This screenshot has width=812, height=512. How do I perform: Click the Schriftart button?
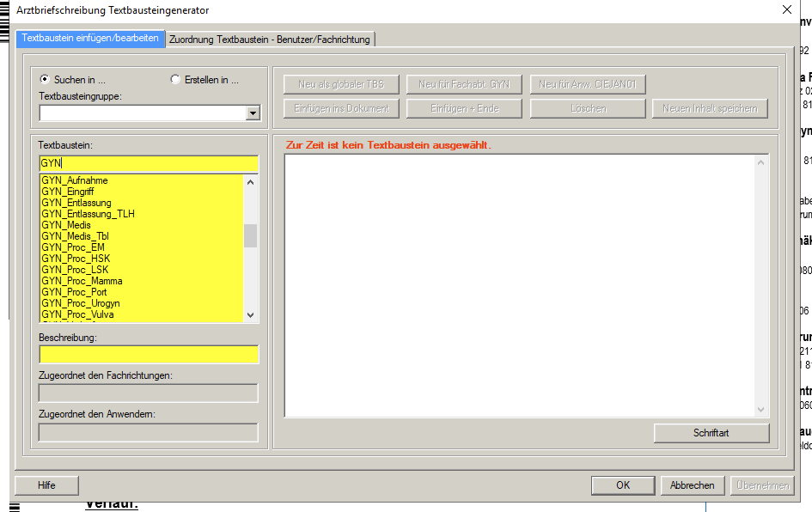(x=711, y=433)
